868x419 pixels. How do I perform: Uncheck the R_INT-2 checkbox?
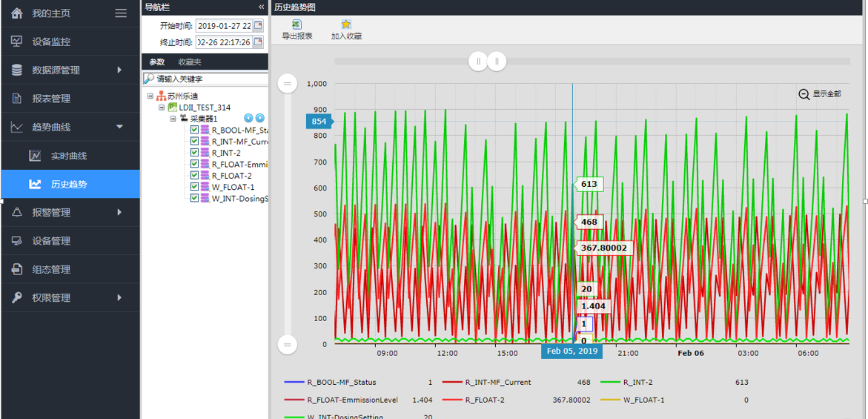coord(194,152)
